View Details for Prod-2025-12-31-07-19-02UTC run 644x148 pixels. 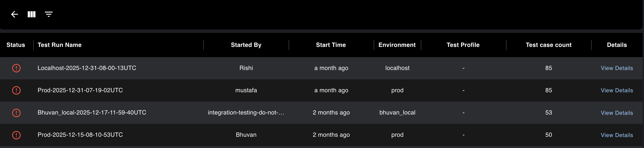click(x=617, y=90)
